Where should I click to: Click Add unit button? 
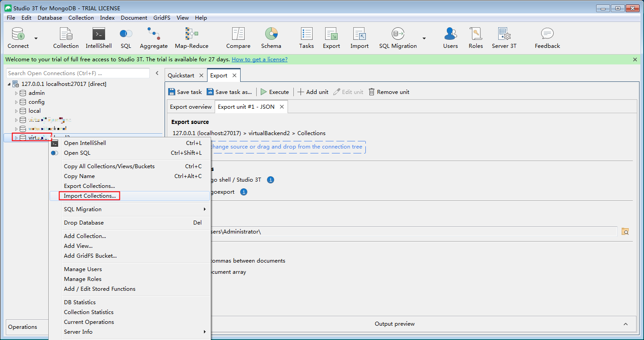[313, 92]
